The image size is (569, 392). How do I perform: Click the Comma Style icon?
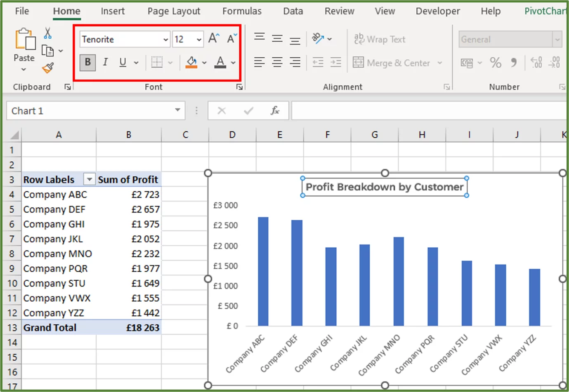[x=513, y=63]
